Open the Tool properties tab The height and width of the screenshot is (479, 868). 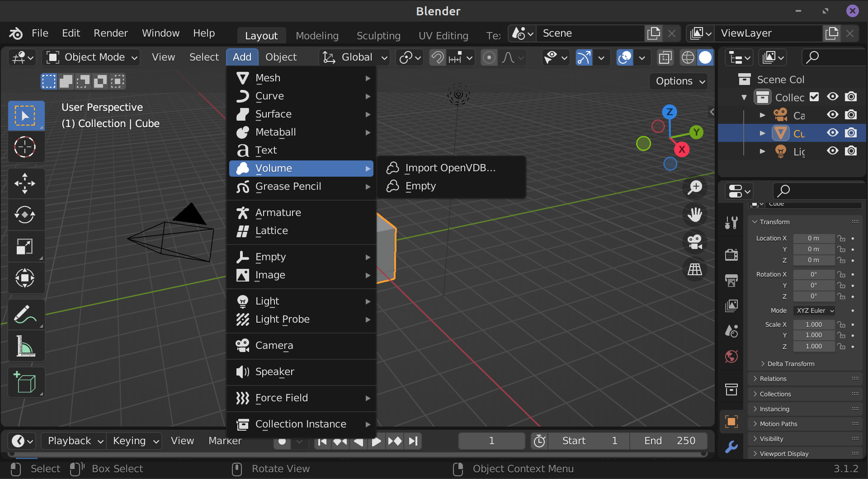click(731, 223)
